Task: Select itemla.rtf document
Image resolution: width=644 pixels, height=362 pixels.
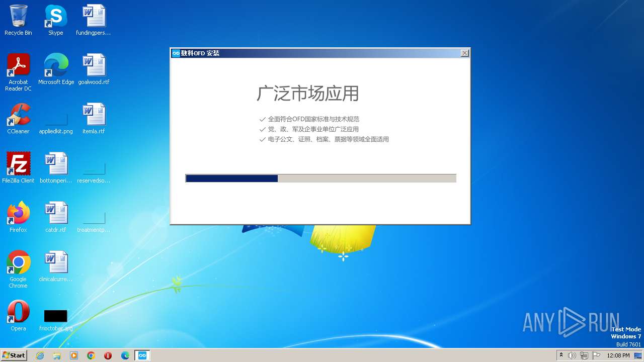Action: [94, 119]
